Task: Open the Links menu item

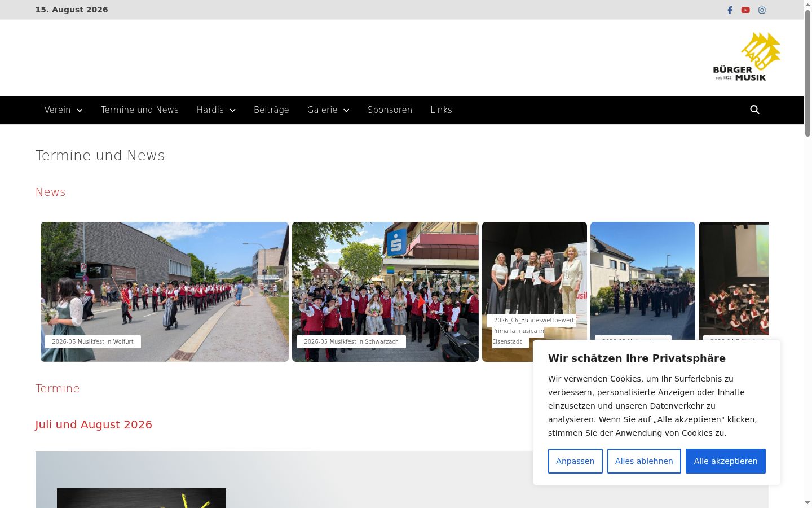Action: [x=441, y=110]
